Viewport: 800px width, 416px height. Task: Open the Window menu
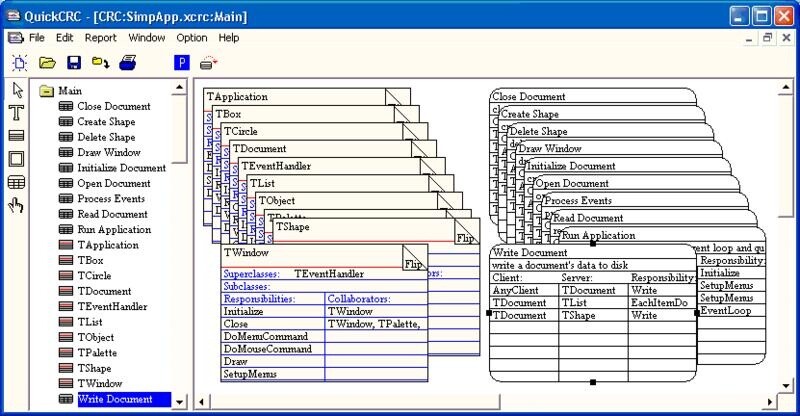click(147, 38)
